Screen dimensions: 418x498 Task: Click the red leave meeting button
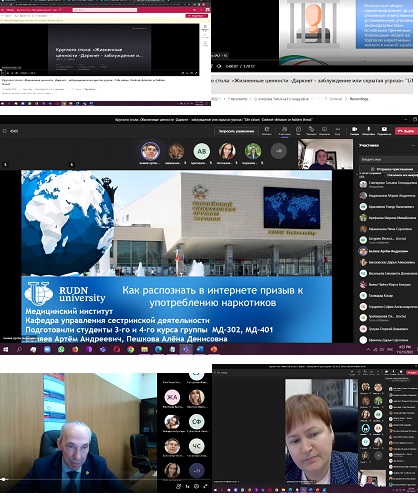pyautogui.click(x=406, y=131)
